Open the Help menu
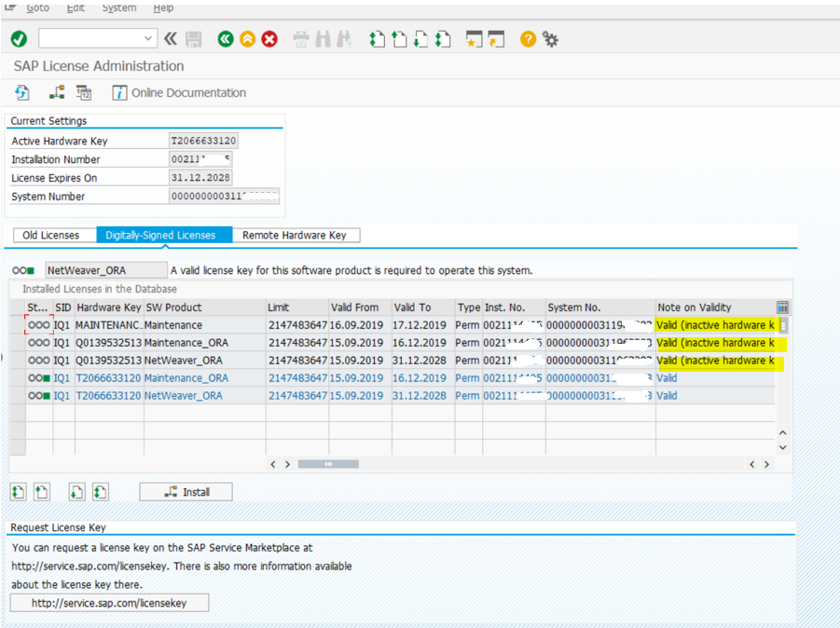840x628 pixels. (x=163, y=8)
